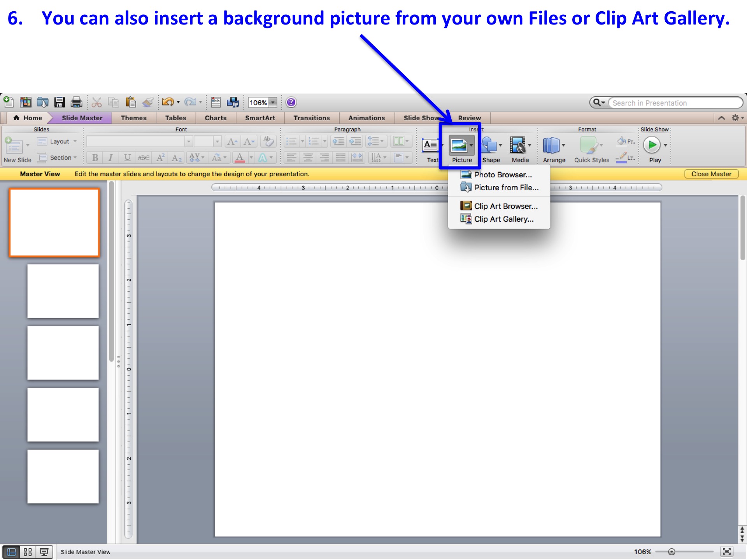Switch to Slide Sorter view button
This screenshot has height=560, width=747.
[28, 552]
